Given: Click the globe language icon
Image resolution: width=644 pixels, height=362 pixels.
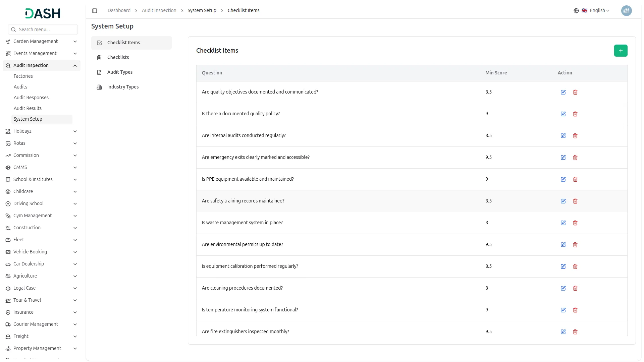Looking at the screenshot, I should [x=576, y=11].
